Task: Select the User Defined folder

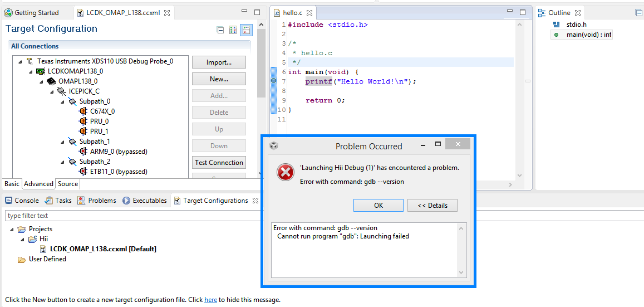Action: [x=42, y=259]
